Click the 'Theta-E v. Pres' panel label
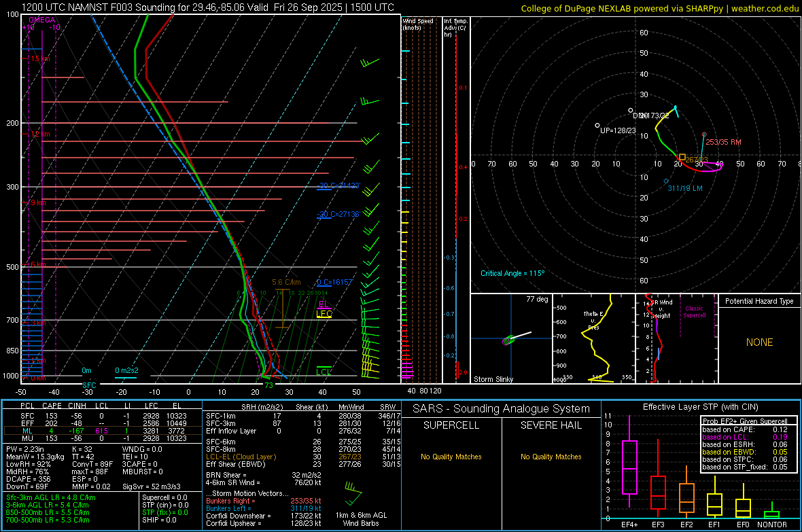The image size is (802, 532). click(x=593, y=320)
